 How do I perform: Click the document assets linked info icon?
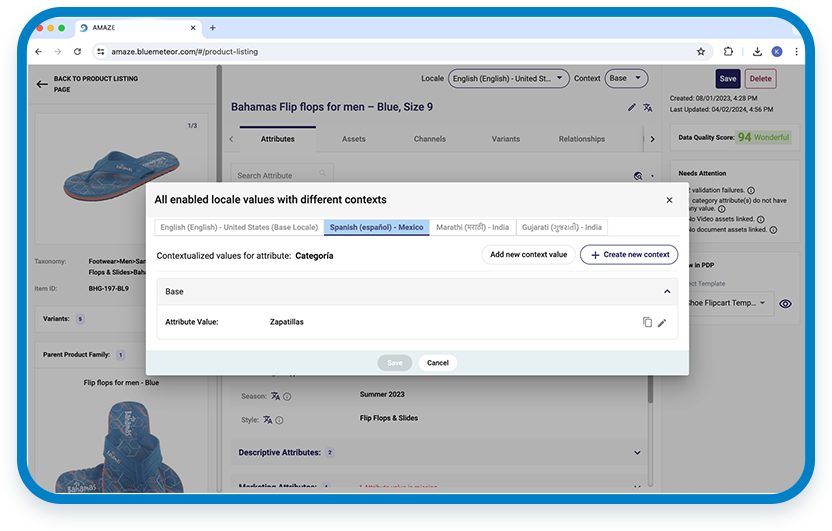[773, 230]
